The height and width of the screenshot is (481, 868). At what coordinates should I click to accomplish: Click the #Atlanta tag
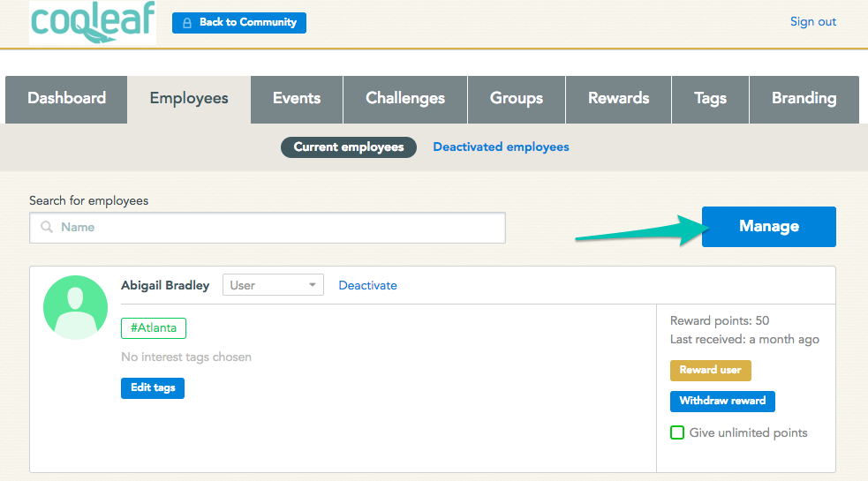154,327
